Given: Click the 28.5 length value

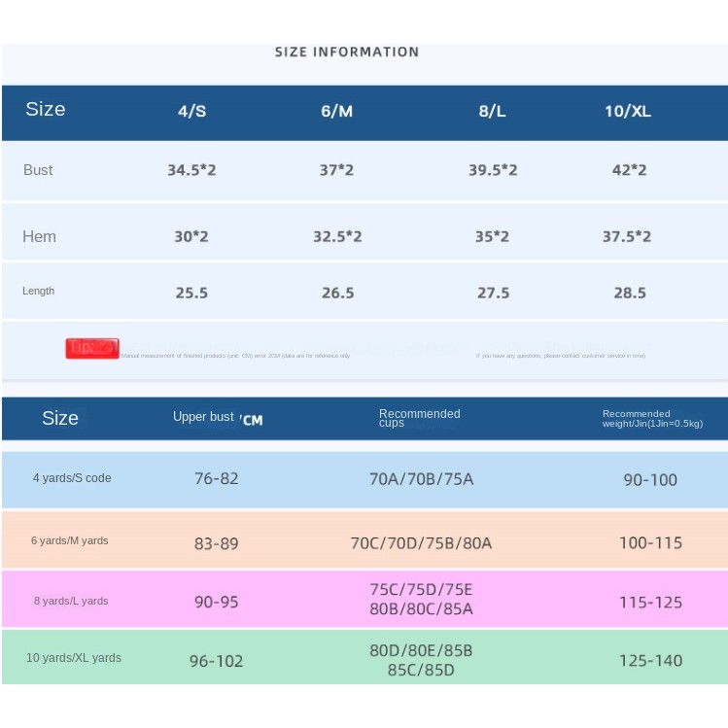Looking at the screenshot, I should point(629,293).
